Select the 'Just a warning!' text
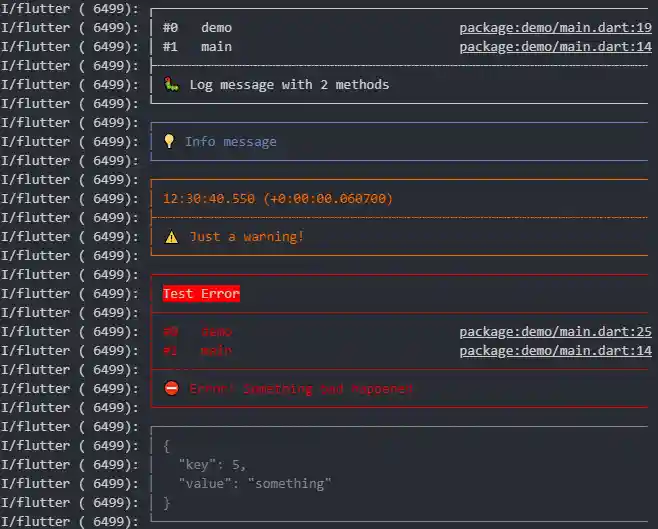 (246, 237)
